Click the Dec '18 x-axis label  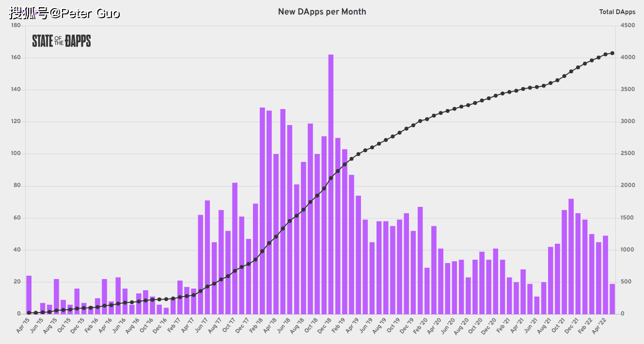click(324, 325)
